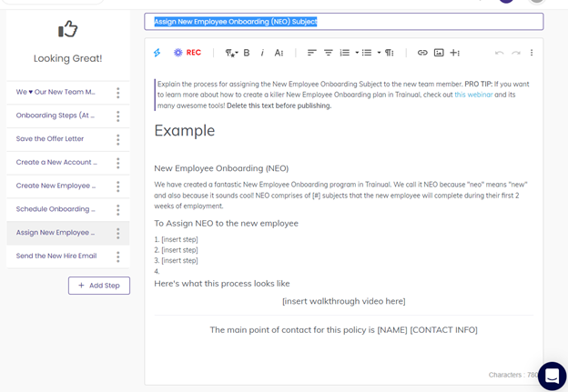
Task: Expand ordered list style dropdown arrow
Action: coord(357,53)
